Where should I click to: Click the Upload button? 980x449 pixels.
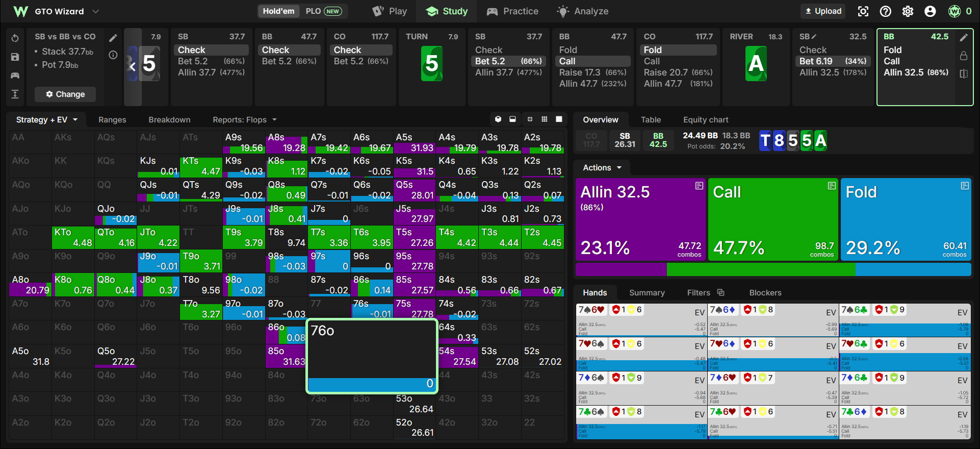coord(823,11)
